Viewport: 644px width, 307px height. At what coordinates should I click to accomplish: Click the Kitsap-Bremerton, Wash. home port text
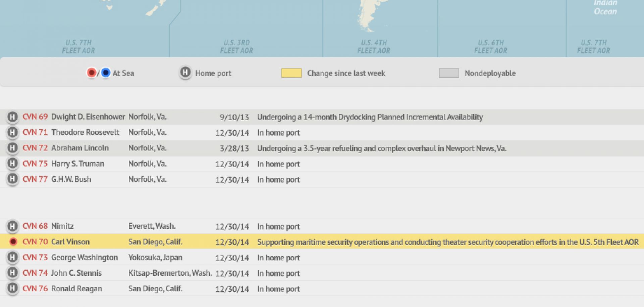pos(170,273)
